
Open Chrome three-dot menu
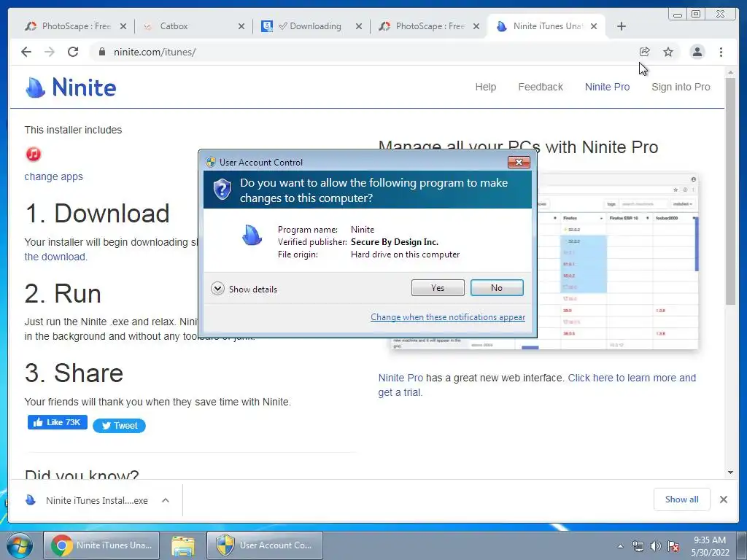click(x=721, y=52)
